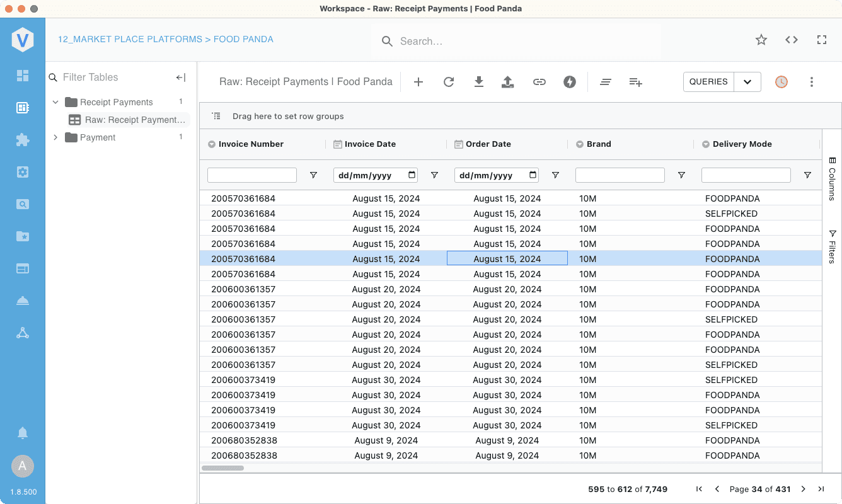
Task: Focus the Search field at the top
Action: coord(516,41)
